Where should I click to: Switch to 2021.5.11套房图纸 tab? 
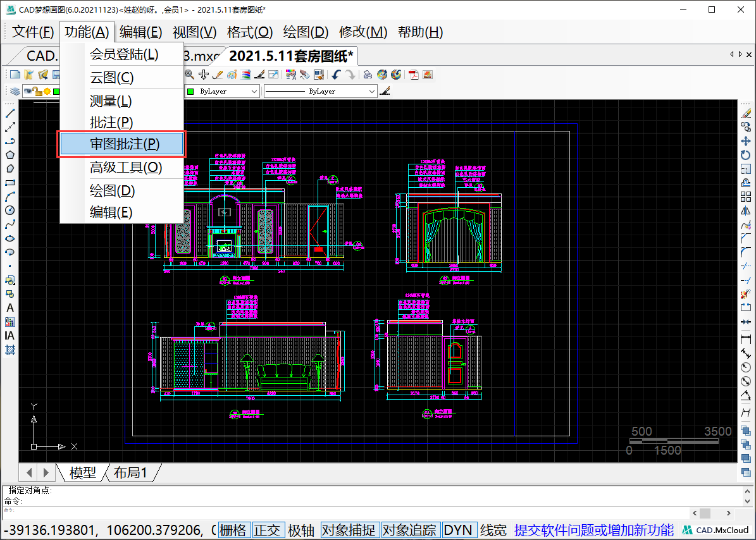(x=291, y=56)
